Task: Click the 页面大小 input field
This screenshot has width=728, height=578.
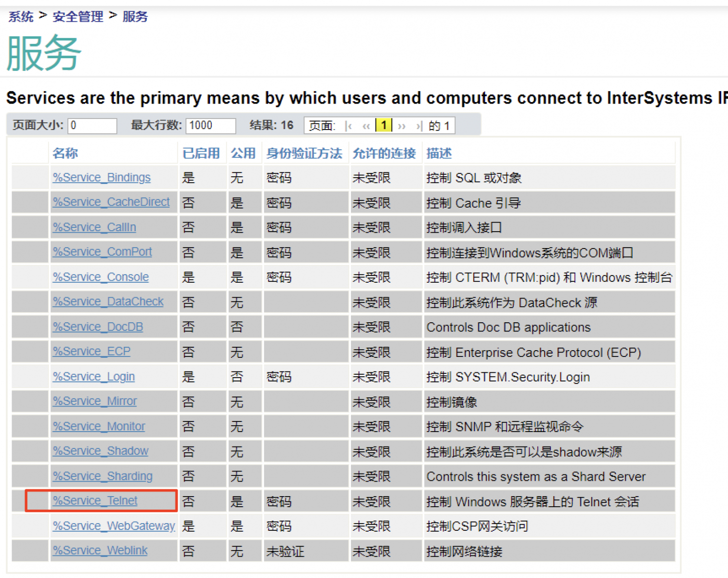Action: (92, 126)
